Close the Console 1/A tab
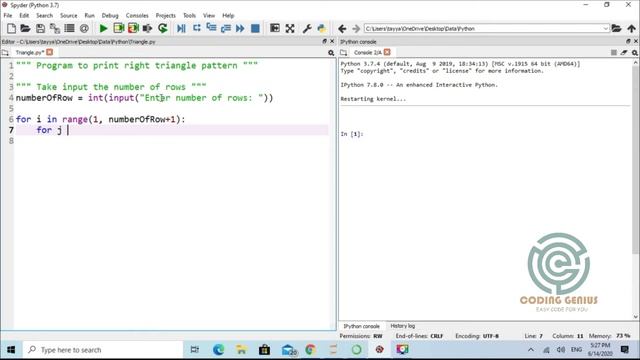The image size is (640, 360). coord(387,52)
